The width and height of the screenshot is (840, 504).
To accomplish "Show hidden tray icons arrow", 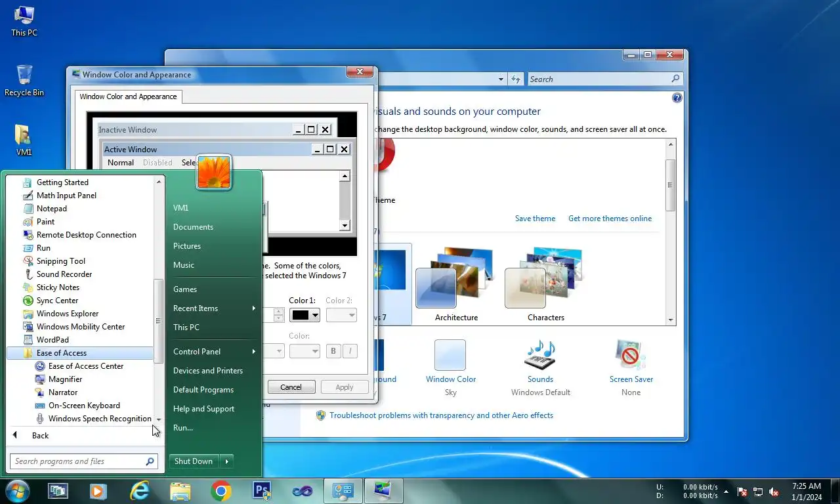I will pos(726,491).
